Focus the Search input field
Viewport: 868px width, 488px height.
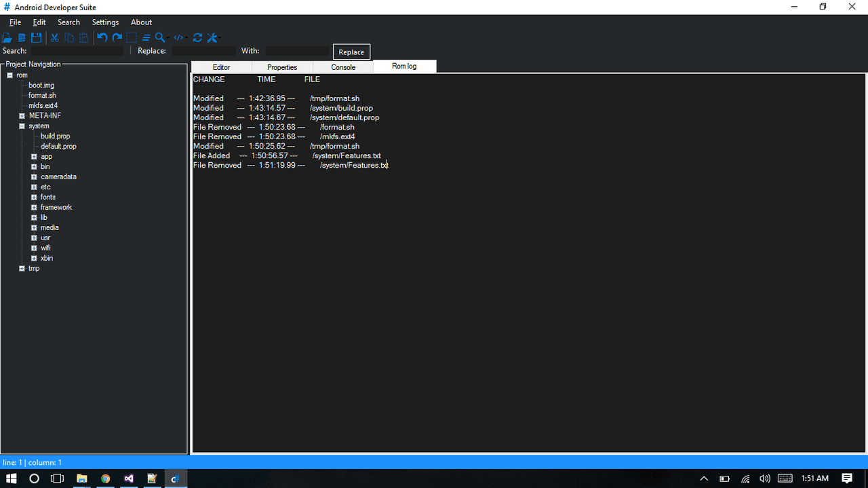tap(77, 51)
